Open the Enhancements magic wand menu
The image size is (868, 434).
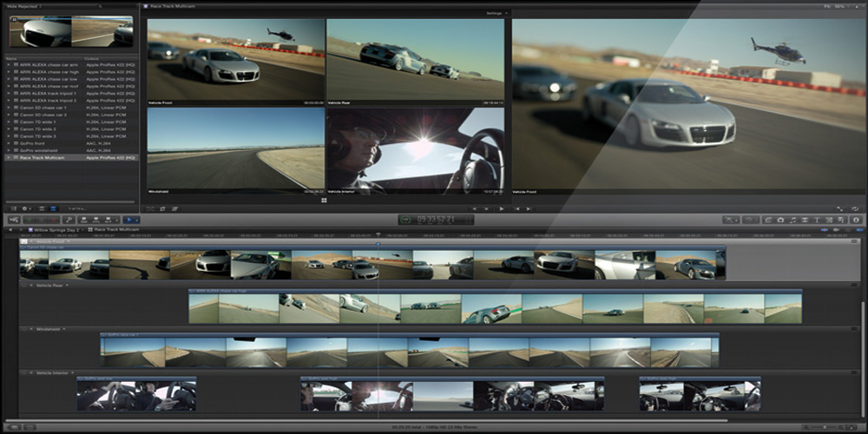(733, 220)
